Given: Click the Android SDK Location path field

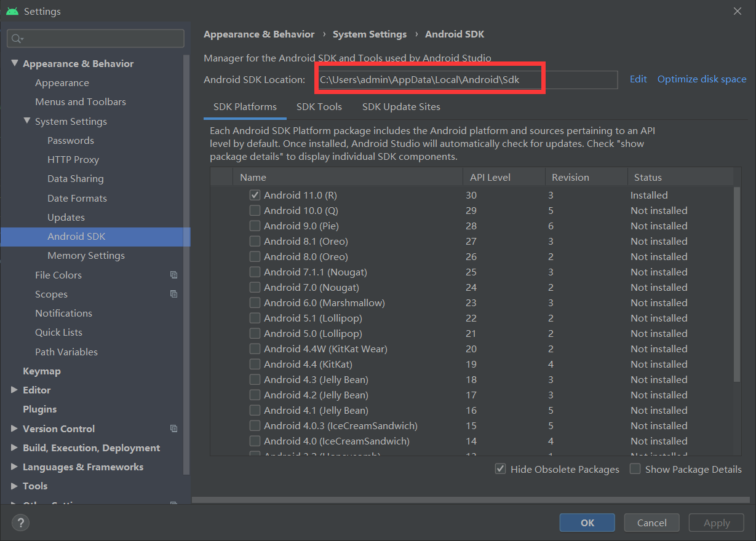Looking at the screenshot, I should point(468,79).
